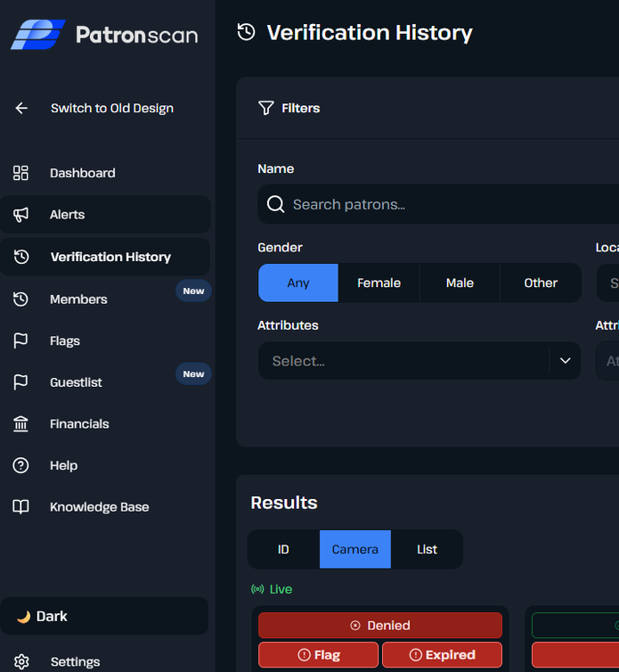
Task: Open the Attributes Select dropdown
Action: coord(419,361)
